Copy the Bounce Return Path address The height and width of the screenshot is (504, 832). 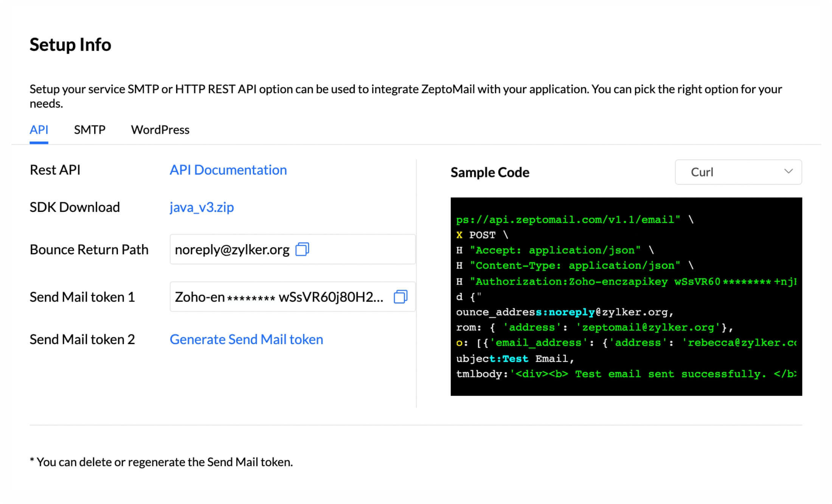click(x=302, y=249)
